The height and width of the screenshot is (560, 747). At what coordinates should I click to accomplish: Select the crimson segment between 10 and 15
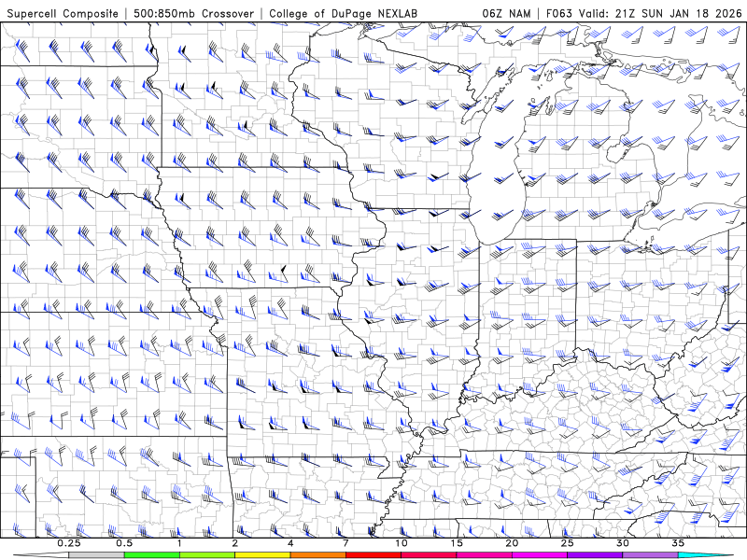coord(429,555)
